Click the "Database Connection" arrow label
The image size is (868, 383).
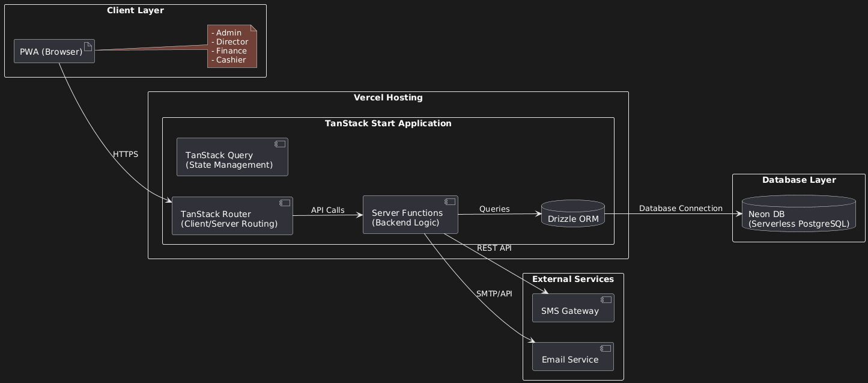point(681,209)
